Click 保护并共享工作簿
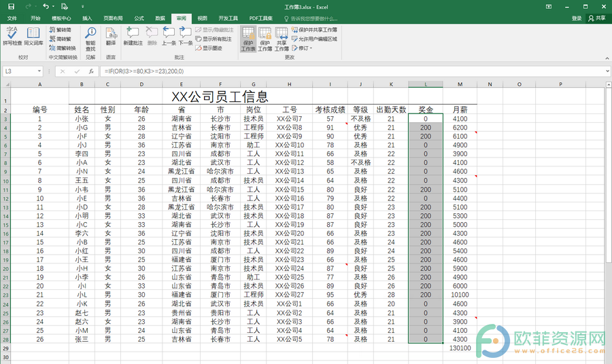Screen dimensions: 612x364 (x=314, y=30)
